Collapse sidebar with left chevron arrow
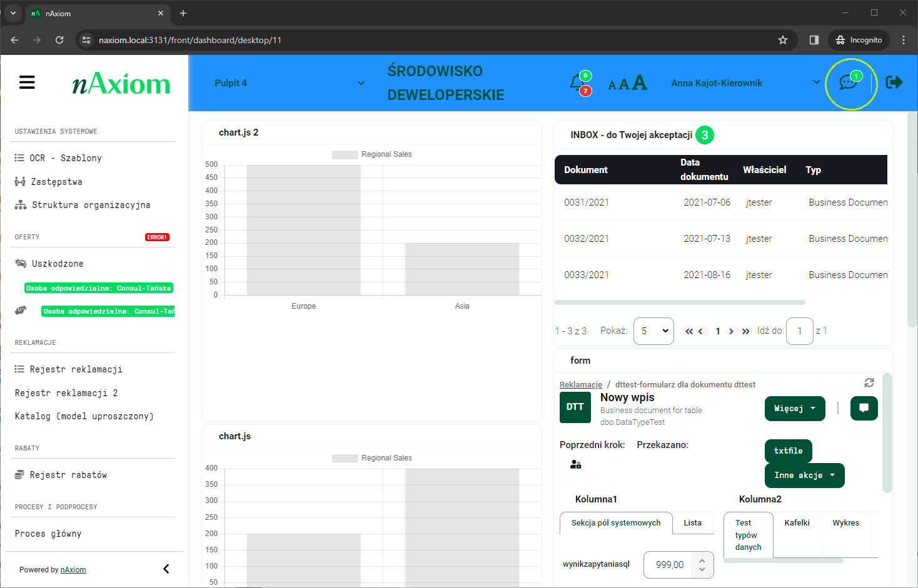 [166, 569]
